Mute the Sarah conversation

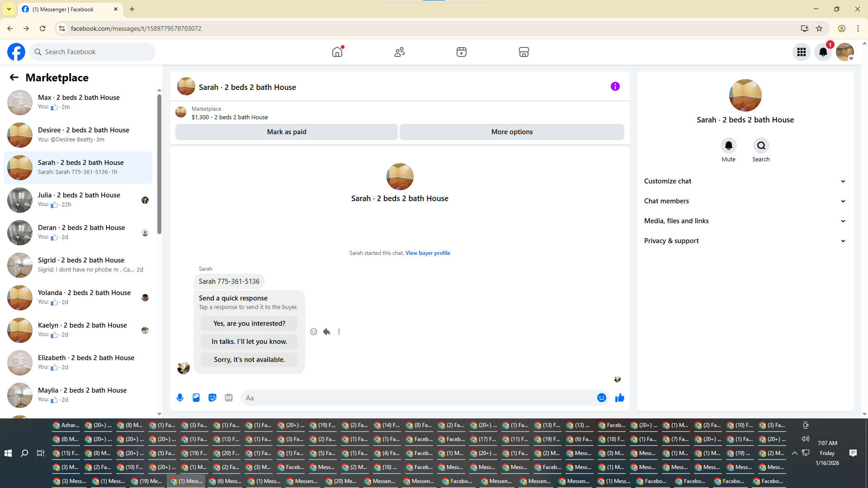click(728, 145)
